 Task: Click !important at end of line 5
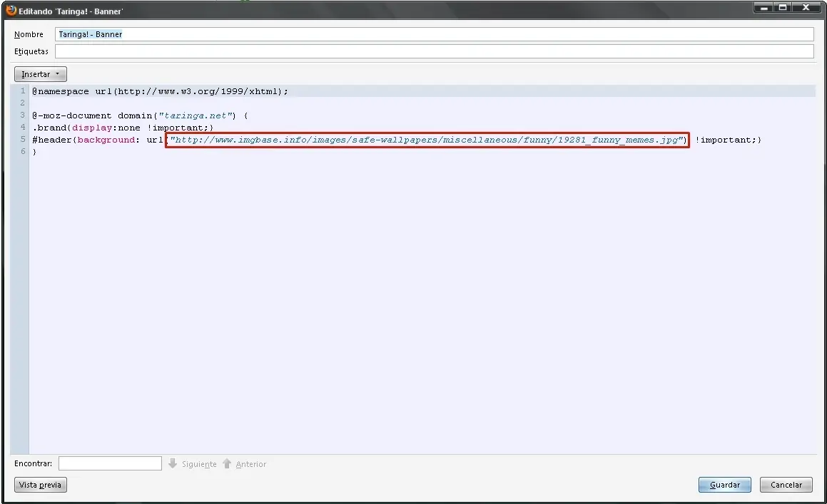pos(725,140)
